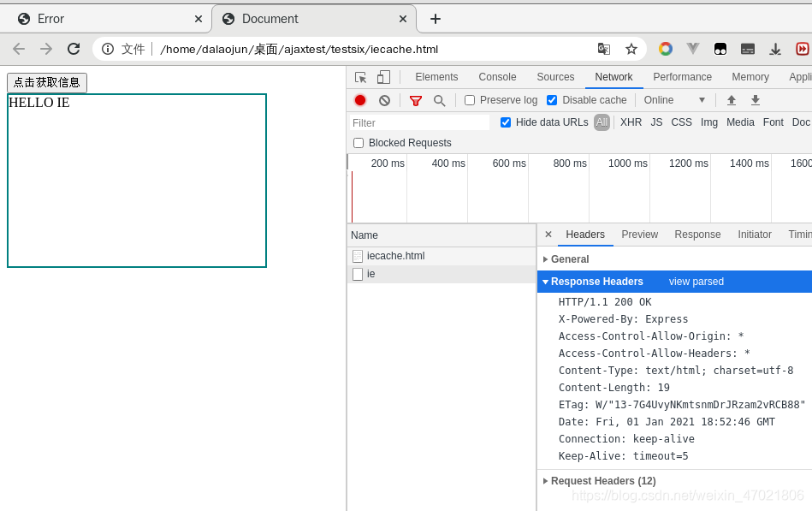Open the download arrow extension icon
The height and width of the screenshot is (511, 812).
[775, 50]
